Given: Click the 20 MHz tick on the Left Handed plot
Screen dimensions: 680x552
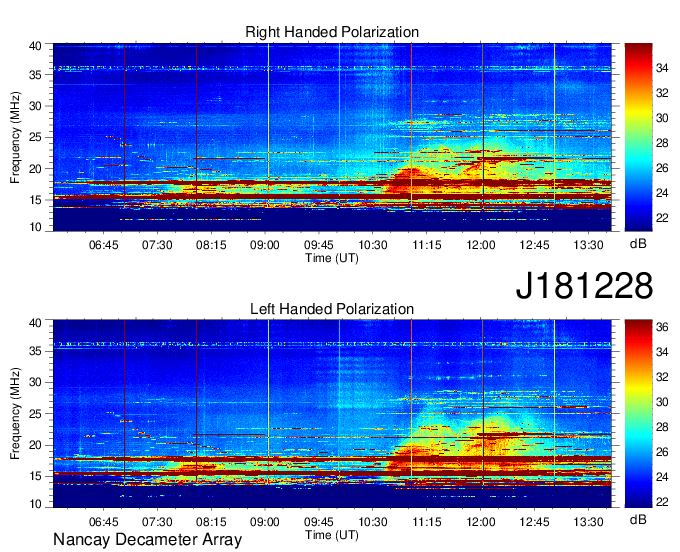Looking at the screenshot, I should coord(36,445).
